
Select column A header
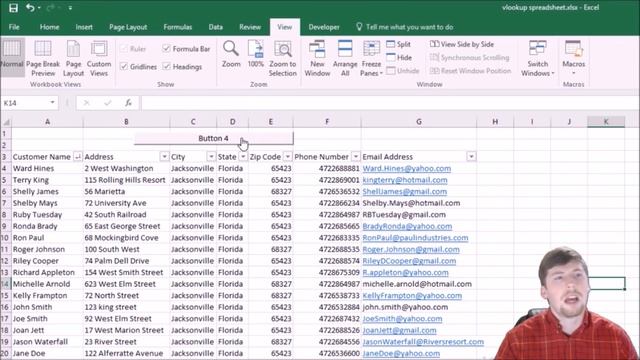point(47,122)
